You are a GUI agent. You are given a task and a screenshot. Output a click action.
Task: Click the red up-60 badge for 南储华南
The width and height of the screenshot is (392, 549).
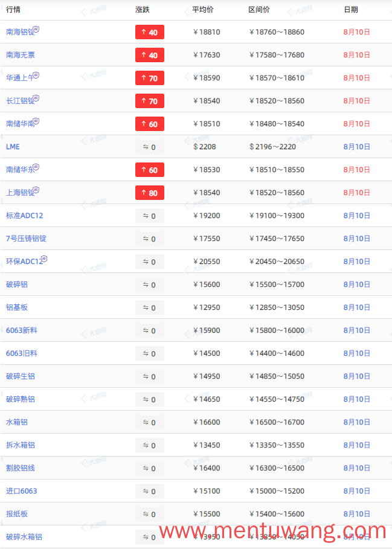(150, 124)
